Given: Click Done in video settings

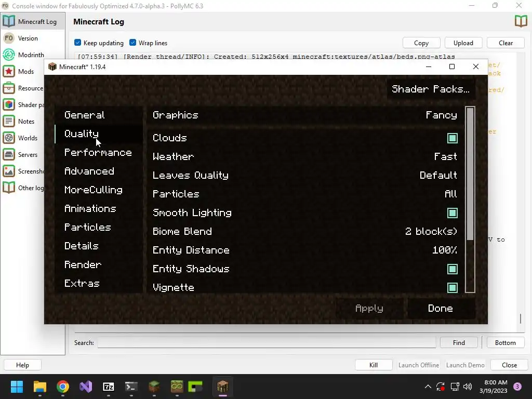Looking at the screenshot, I should pos(441,308).
